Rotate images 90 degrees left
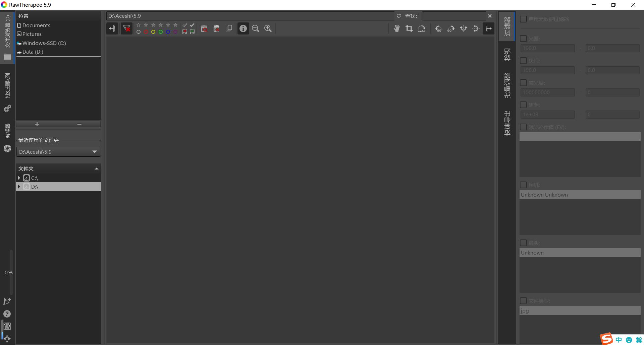This screenshot has width=644, height=345. click(439, 29)
